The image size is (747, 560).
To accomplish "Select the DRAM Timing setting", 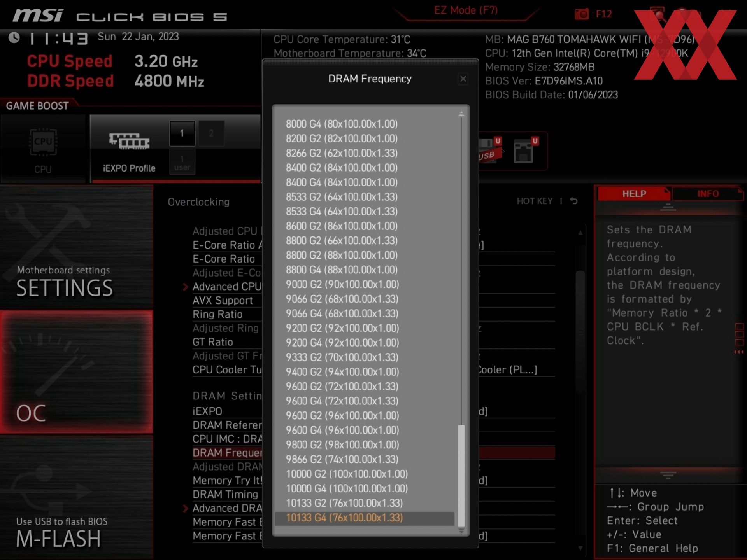I will (225, 495).
